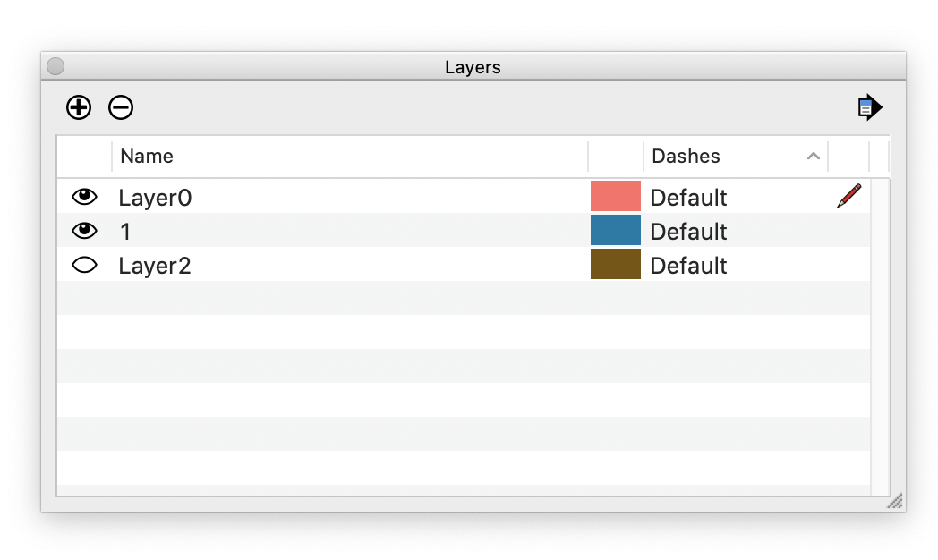Click the Add Layer plus icon
The height and width of the screenshot is (560, 938).
pos(79,107)
